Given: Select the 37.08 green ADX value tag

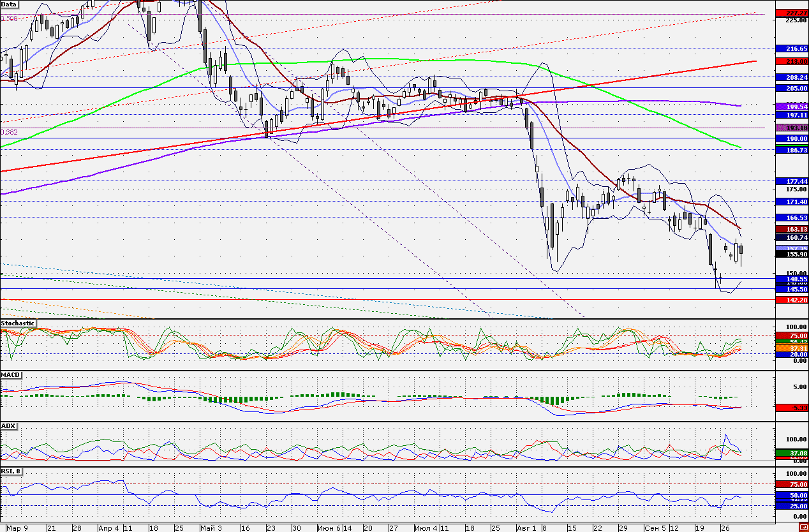Looking at the screenshot, I should pyautogui.click(x=791, y=453).
